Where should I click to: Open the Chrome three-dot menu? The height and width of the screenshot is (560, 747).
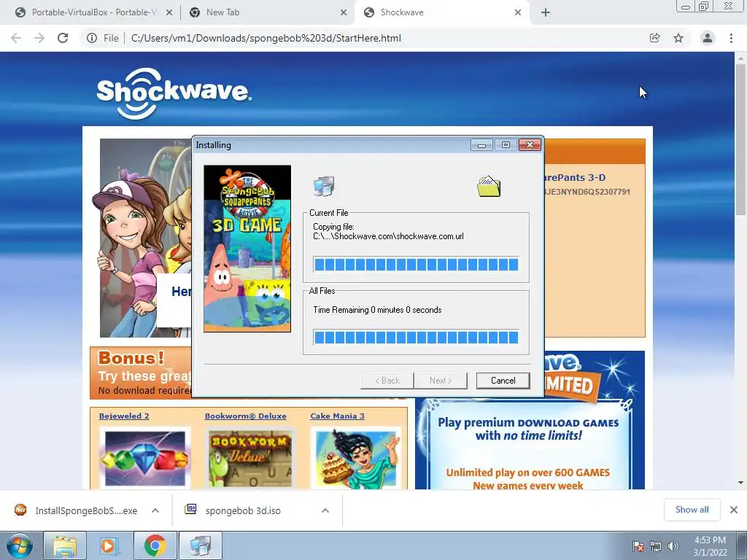[x=731, y=38]
